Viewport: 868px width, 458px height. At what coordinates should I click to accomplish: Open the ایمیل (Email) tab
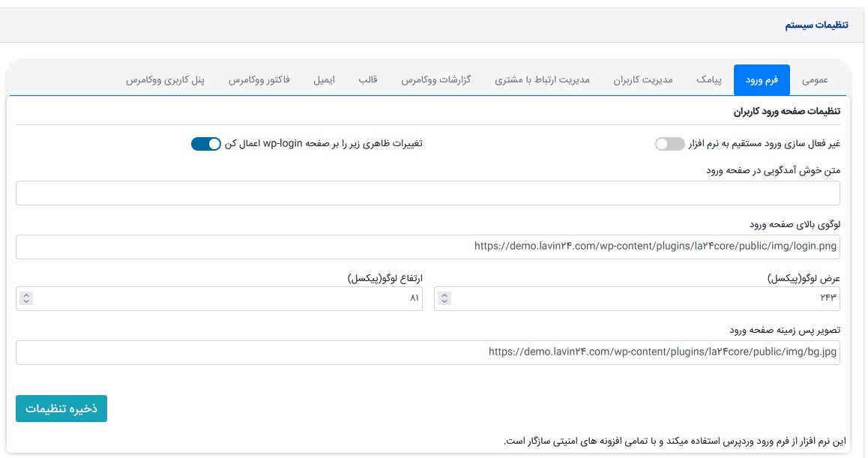(x=324, y=79)
